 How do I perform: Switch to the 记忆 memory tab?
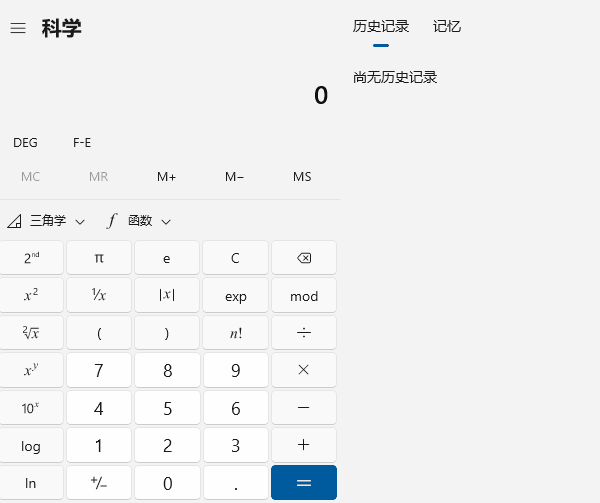click(447, 27)
